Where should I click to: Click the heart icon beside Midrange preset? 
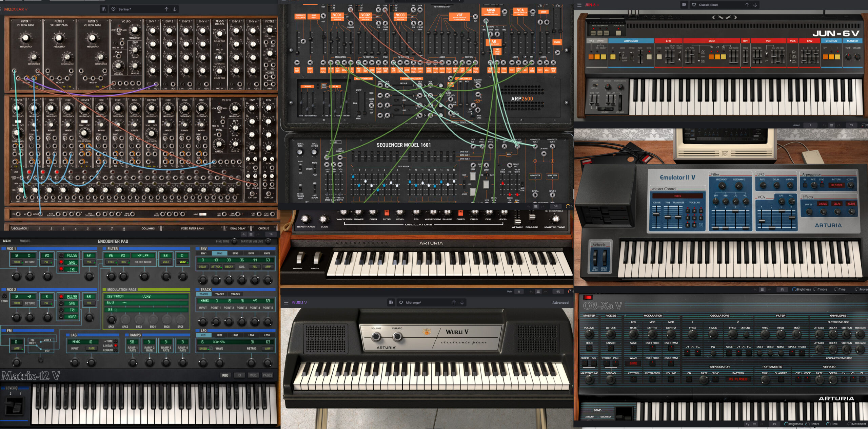(x=401, y=302)
